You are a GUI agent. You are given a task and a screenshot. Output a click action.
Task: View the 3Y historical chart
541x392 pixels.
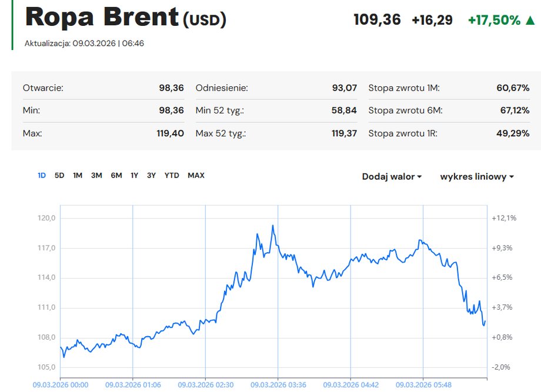(152, 175)
